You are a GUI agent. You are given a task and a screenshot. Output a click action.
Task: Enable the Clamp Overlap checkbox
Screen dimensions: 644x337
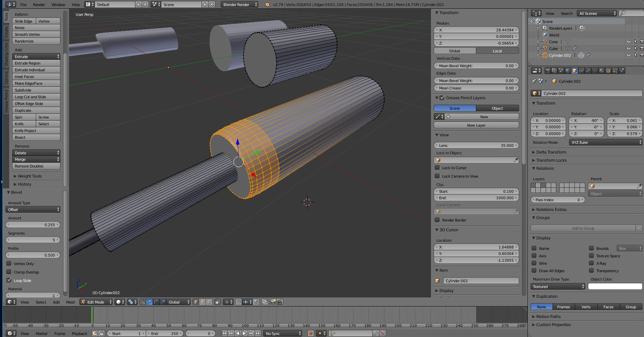(9, 272)
